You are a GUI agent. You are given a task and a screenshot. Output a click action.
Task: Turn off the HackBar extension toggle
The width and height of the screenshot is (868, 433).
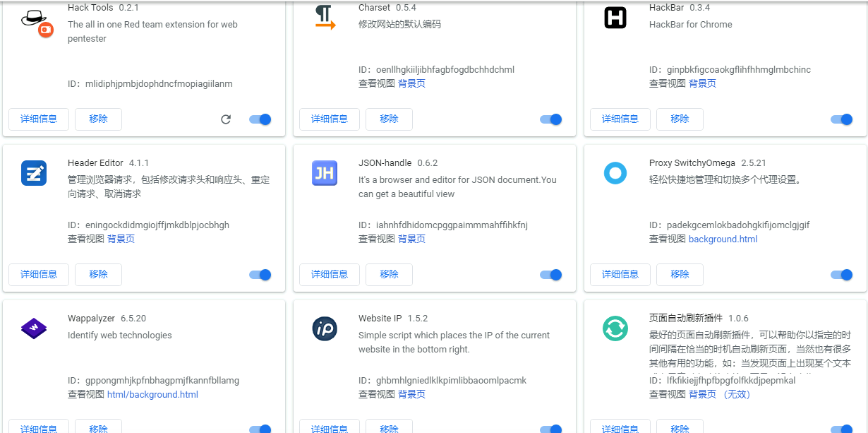842,119
